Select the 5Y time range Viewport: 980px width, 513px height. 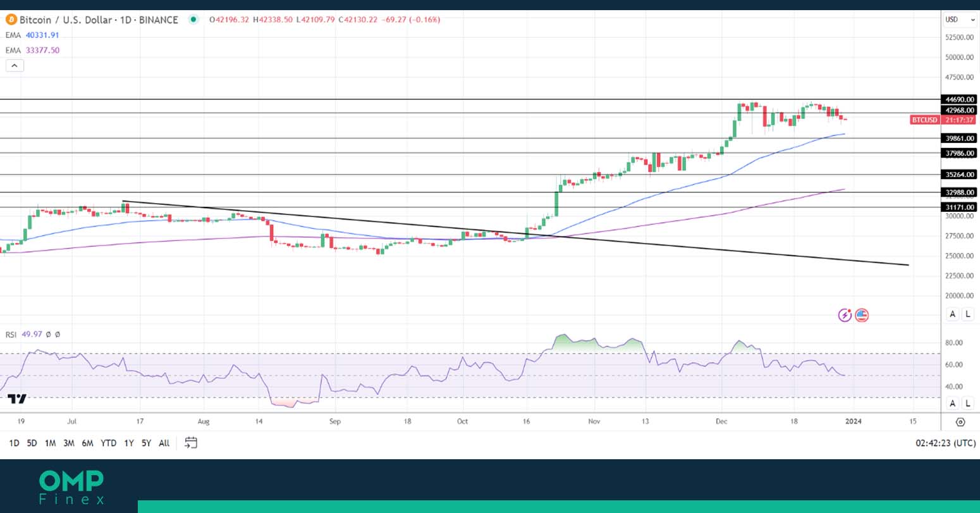[x=146, y=443]
